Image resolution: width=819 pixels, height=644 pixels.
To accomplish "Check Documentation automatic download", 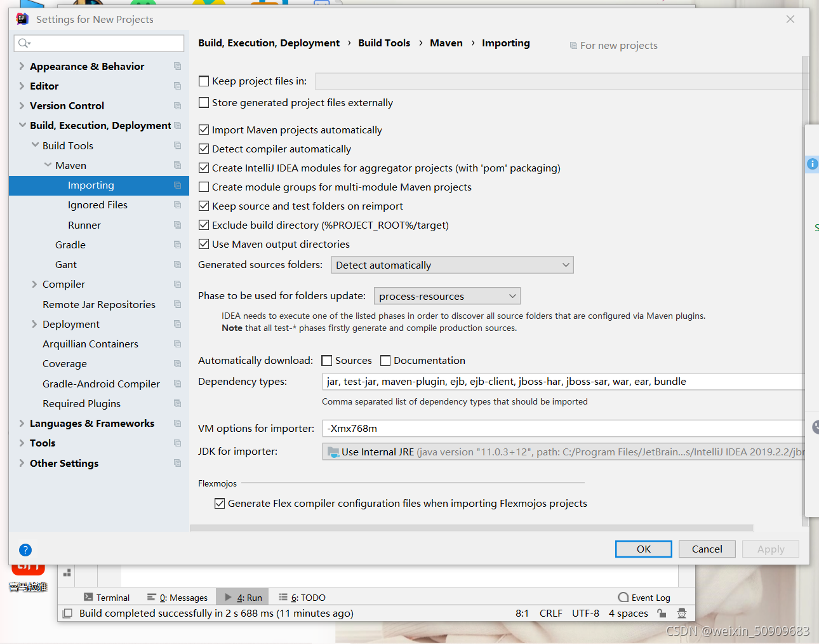I will (385, 361).
